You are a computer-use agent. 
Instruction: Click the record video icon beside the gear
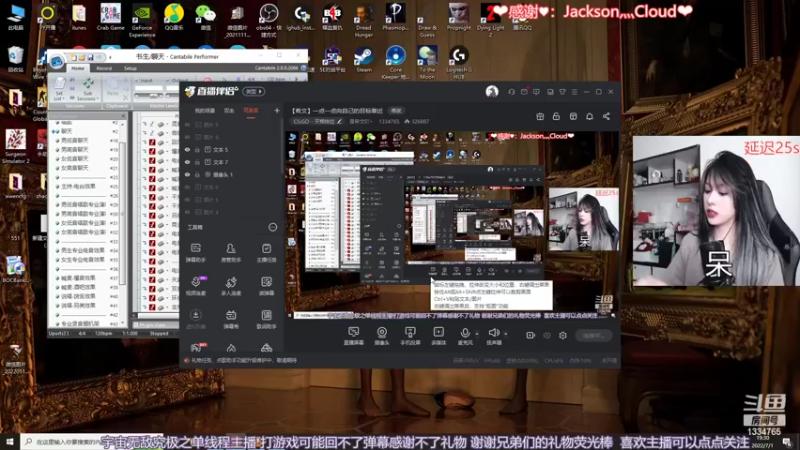[531, 335]
